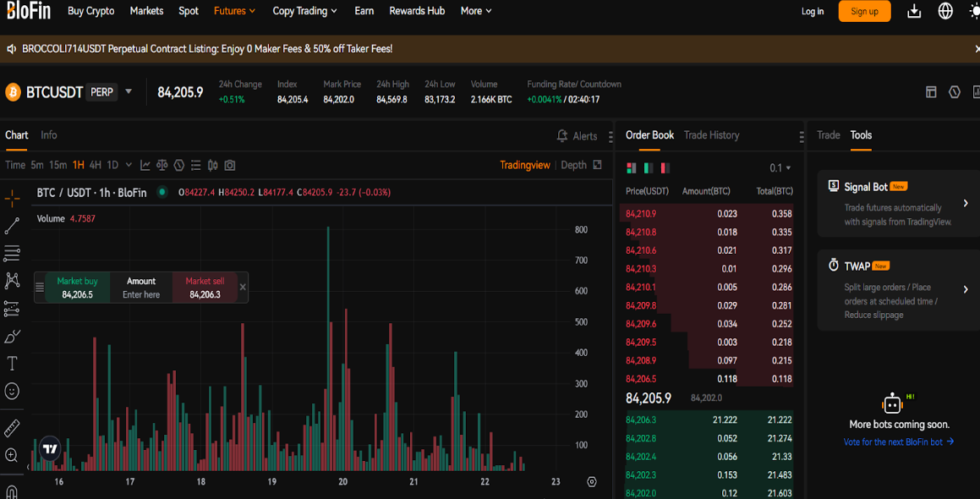Go to Buy Crypto
Screen dimensions: 980x499
(90, 11)
